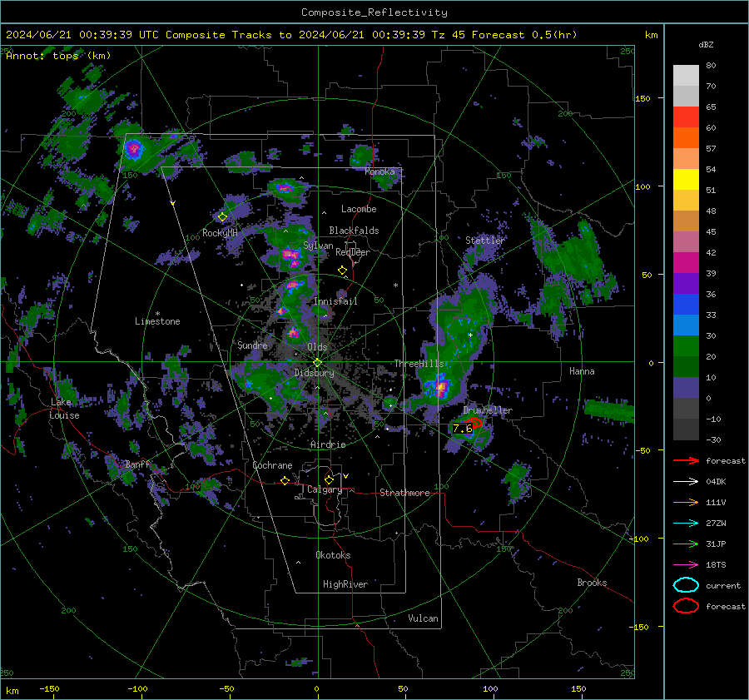Click the red swatch in dBZ scale

686,117
